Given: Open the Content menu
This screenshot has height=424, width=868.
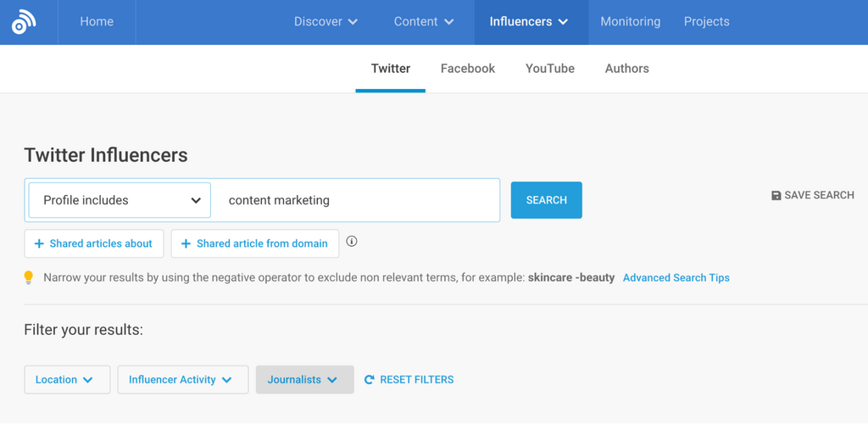Looking at the screenshot, I should [424, 22].
